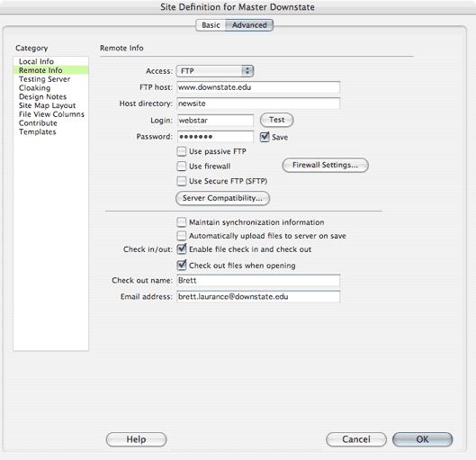This screenshot has height=460, width=476.
Task: Click the Help button
Action: pyautogui.click(x=136, y=439)
